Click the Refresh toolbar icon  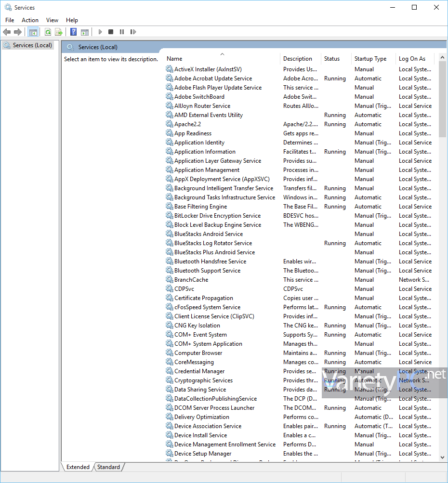48,32
